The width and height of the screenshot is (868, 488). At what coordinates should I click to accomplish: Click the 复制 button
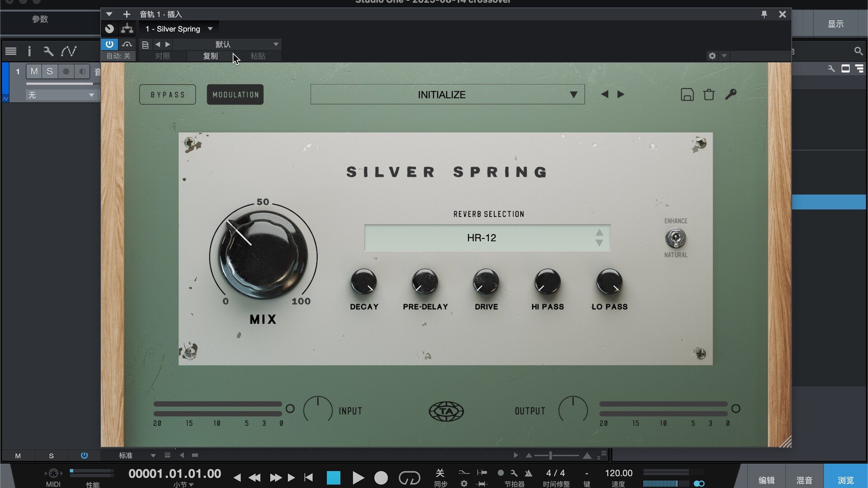(x=210, y=56)
